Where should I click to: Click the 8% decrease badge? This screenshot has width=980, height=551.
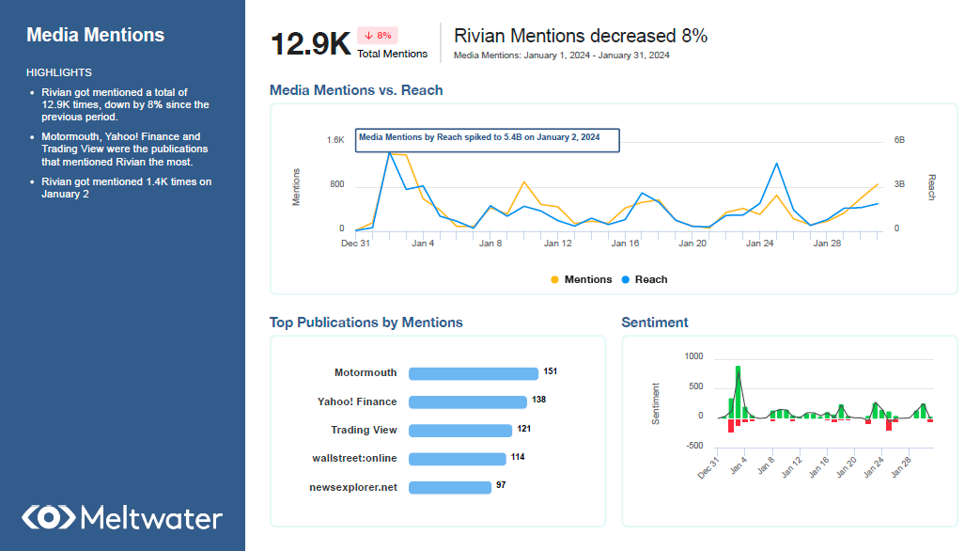click(x=378, y=36)
